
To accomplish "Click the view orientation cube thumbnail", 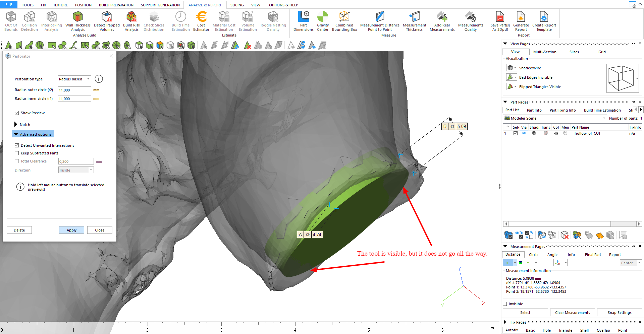I will click(x=621, y=78).
